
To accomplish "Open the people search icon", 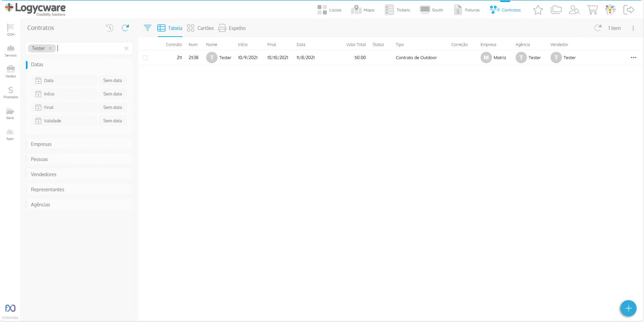I will click(x=574, y=10).
